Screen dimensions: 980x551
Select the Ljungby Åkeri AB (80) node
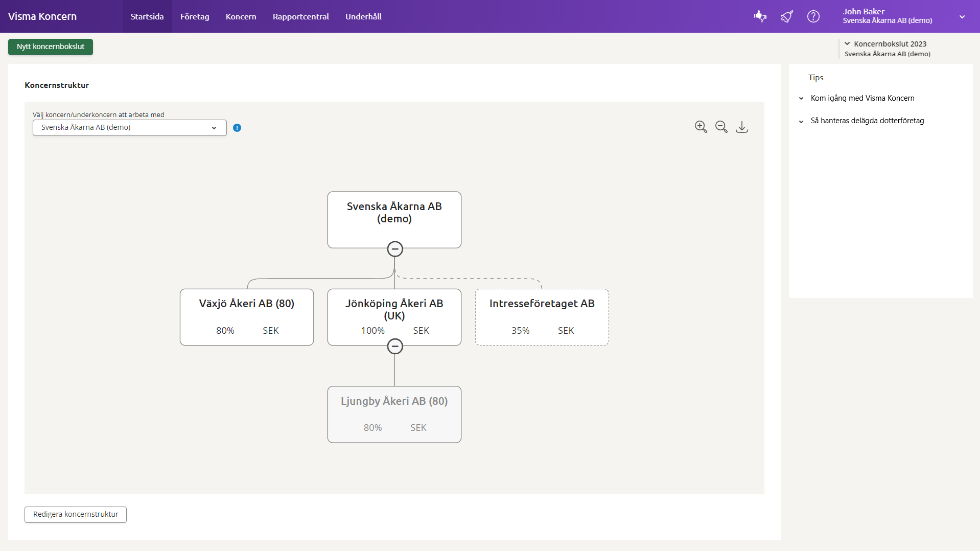(394, 415)
